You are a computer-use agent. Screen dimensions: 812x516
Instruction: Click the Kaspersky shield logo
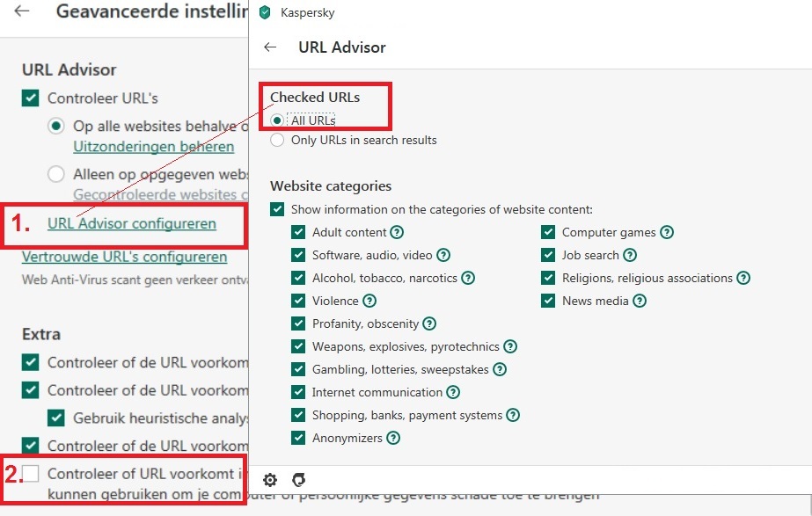click(x=265, y=12)
